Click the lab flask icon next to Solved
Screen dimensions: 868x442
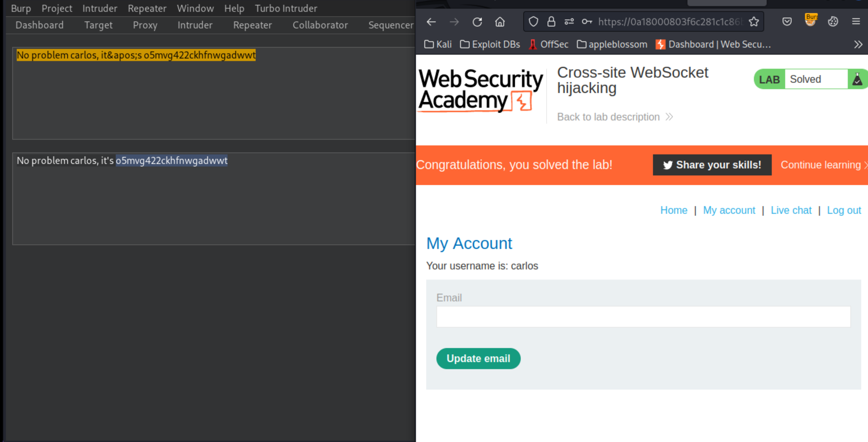pos(857,80)
